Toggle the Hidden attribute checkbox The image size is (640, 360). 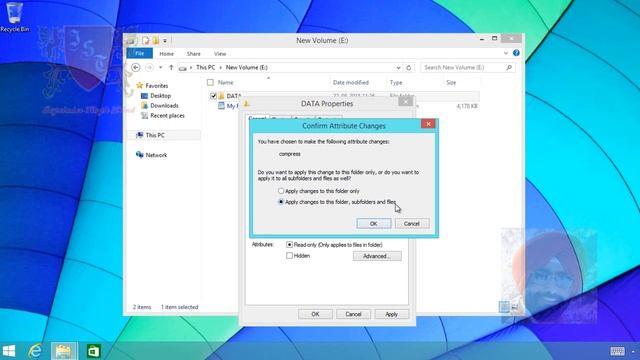(x=289, y=256)
